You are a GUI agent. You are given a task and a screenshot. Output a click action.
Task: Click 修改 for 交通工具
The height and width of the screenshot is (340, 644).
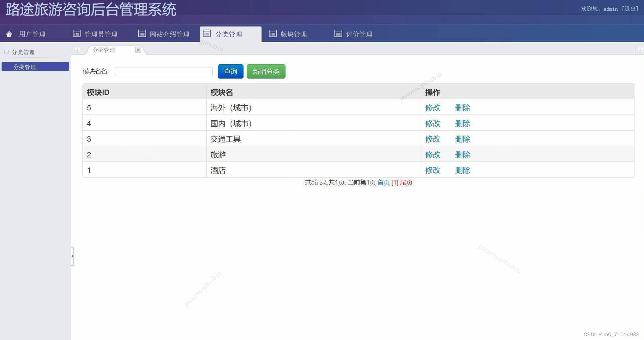(x=433, y=139)
